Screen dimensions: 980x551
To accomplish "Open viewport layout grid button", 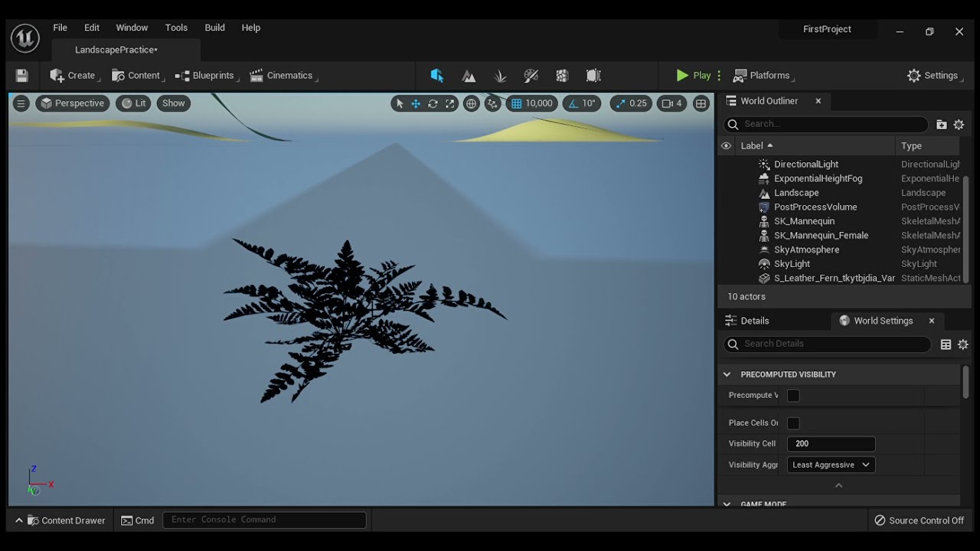I will pos(701,103).
